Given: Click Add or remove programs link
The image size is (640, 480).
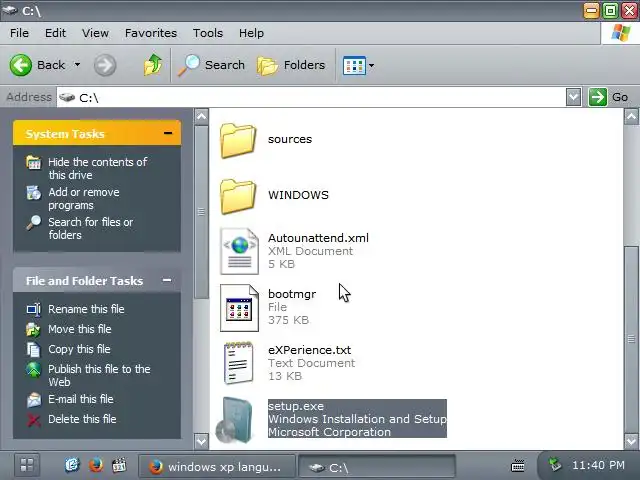Looking at the screenshot, I should point(84,198).
